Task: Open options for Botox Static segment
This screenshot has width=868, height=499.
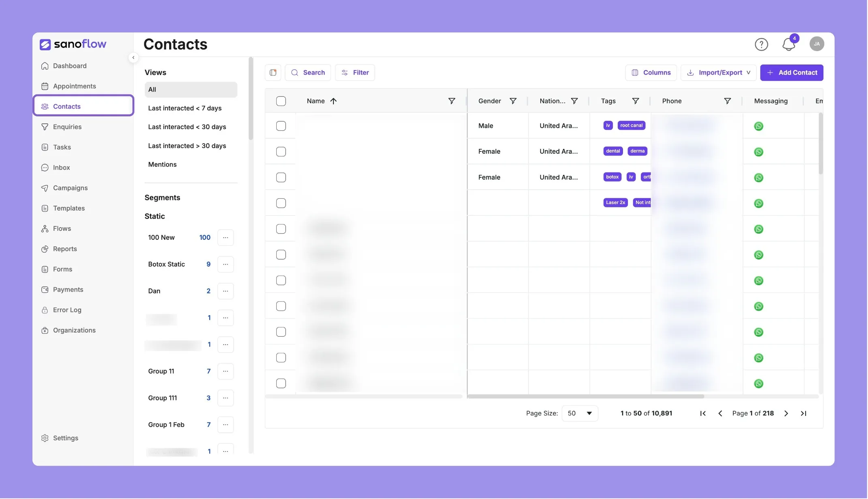Action: [226, 265]
